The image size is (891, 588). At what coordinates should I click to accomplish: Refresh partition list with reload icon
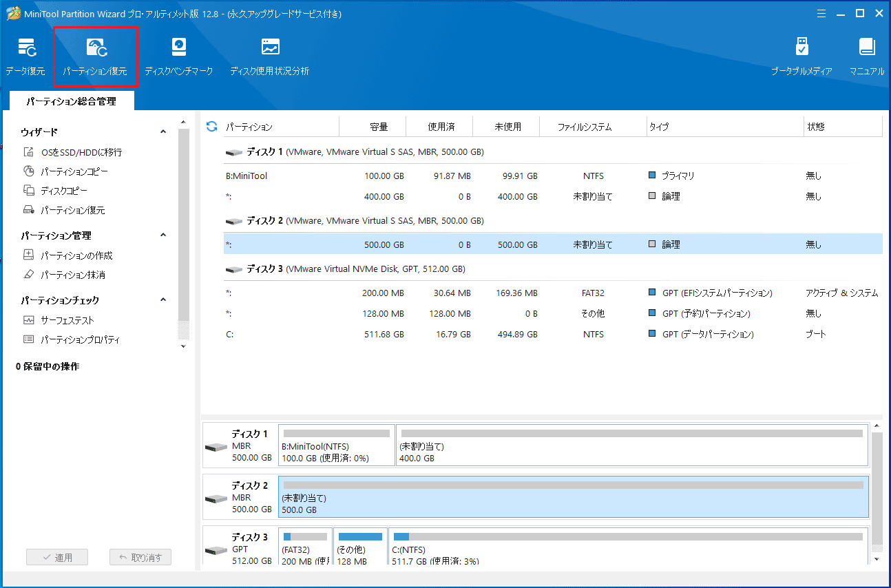[x=212, y=127]
